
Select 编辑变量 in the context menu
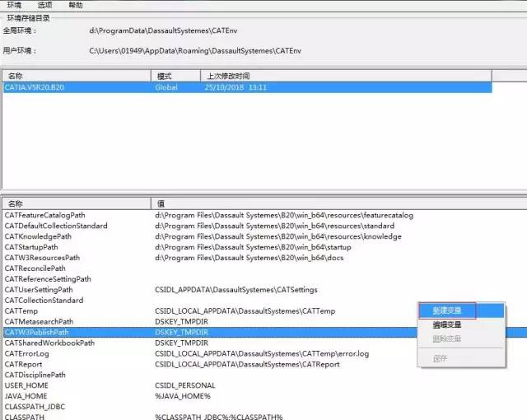pos(447,324)
